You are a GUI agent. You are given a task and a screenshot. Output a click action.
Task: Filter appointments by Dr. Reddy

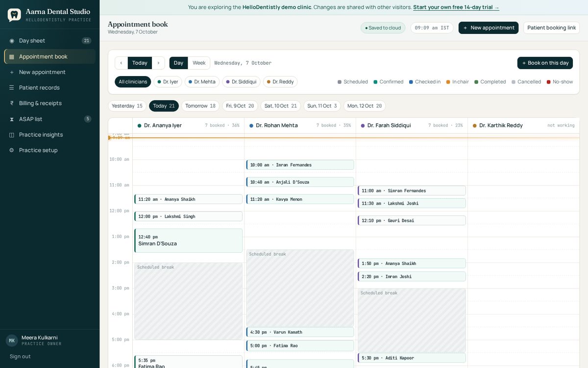280,82
